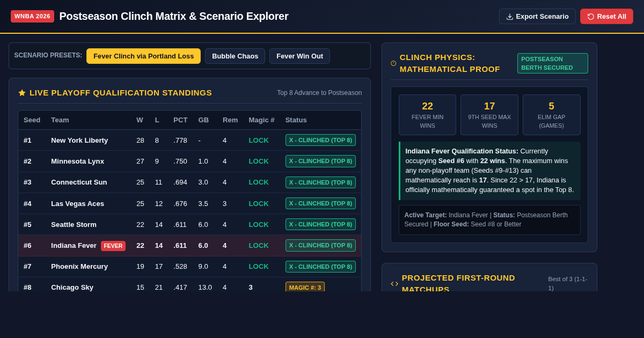Click the Magic # column header
Image resolution: width=644 pixels, height=338 pixels.
tap(261, 120)
